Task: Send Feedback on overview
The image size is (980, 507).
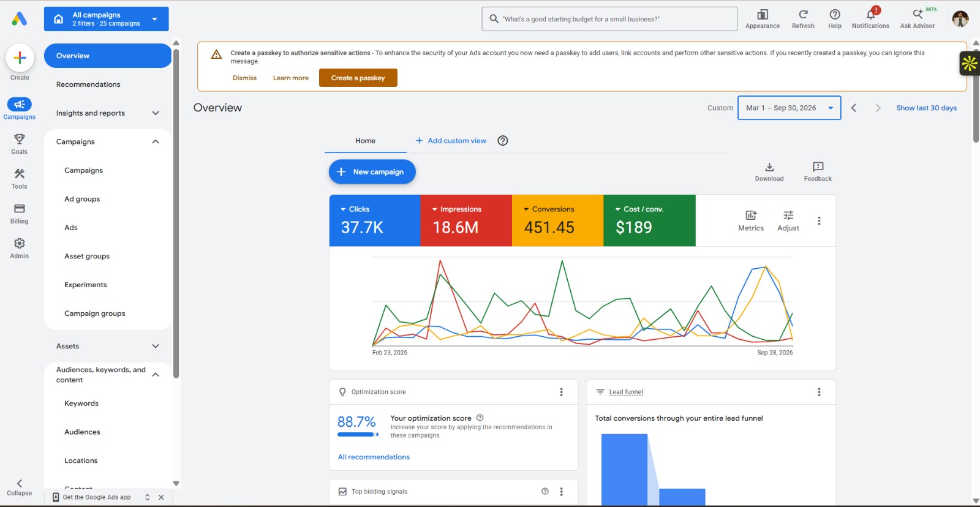Action: [x=818, y=171]
